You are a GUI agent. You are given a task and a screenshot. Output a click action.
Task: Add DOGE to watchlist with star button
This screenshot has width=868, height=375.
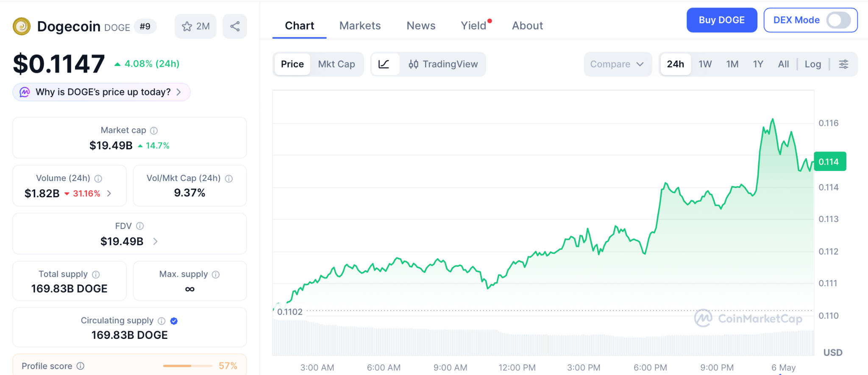(x=195, y=26)
